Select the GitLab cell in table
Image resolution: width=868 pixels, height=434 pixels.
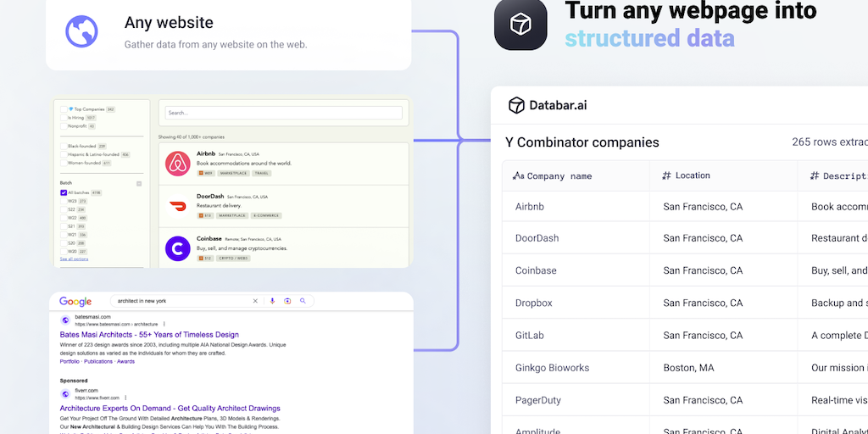pyautogui.click(x=576, y=336)
